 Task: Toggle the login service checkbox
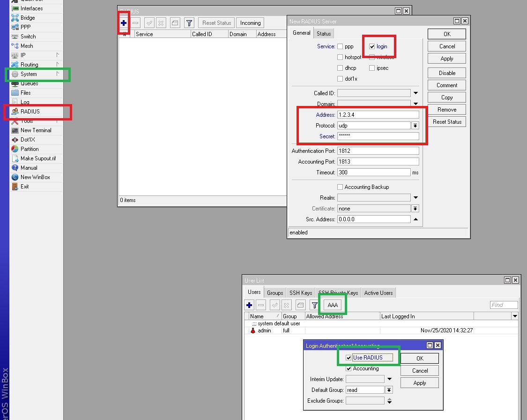(x=372, y=47)
